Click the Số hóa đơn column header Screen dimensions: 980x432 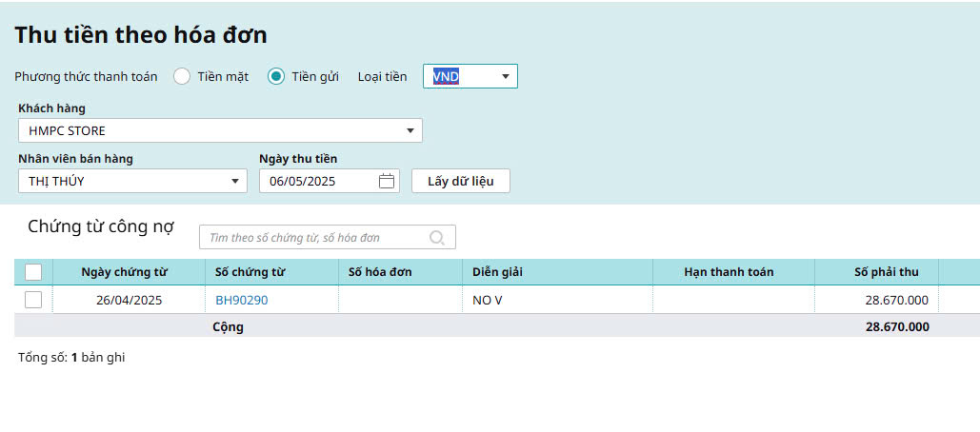click(380, 272)
